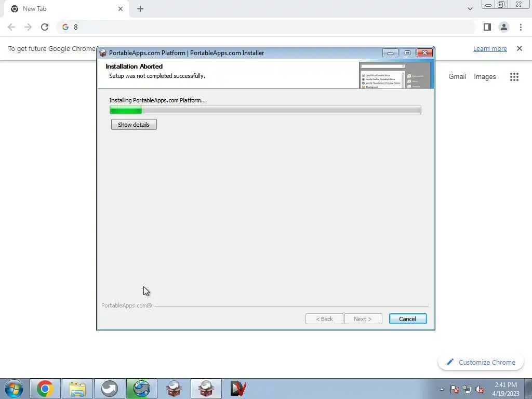Click the PortableApps installer title bar icon

point(103,52)
